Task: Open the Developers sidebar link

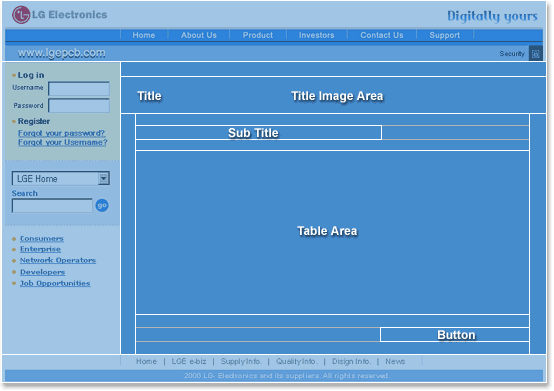Action: 42,272
